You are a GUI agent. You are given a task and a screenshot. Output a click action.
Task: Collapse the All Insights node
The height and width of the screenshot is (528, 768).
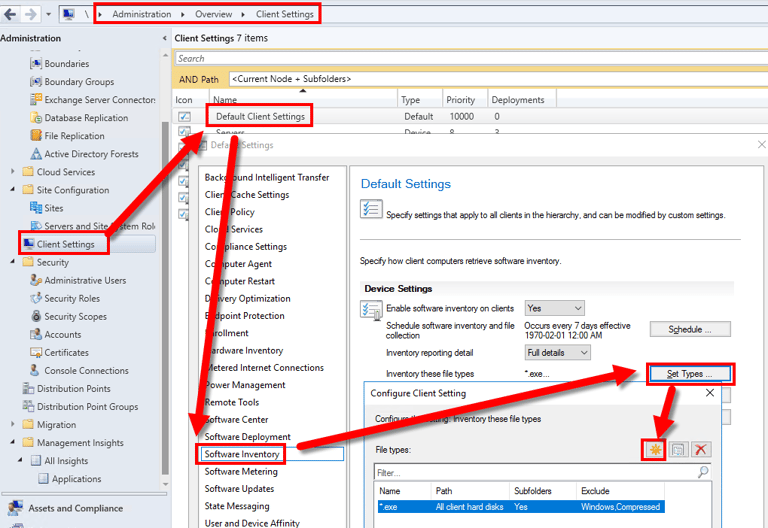click(x=20, y=460)
